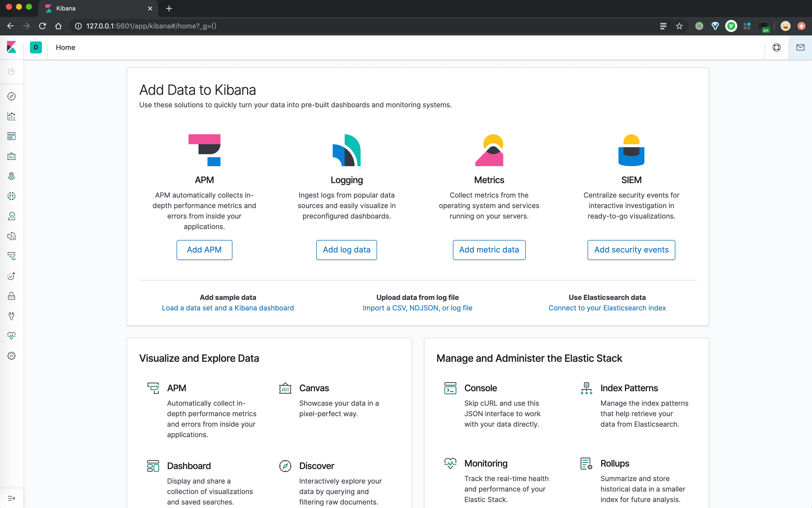Select the Kibana browser tab

pyautogui.click(x=98, y=8)
